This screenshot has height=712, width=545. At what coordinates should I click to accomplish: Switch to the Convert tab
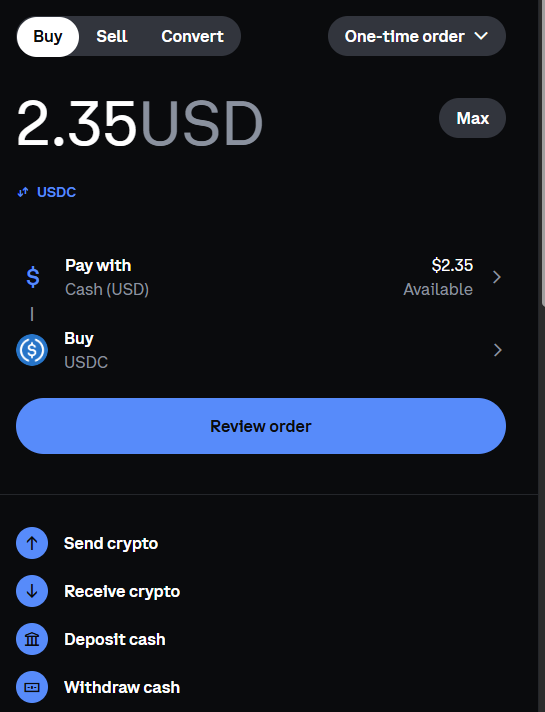click(x=193, y=36)
